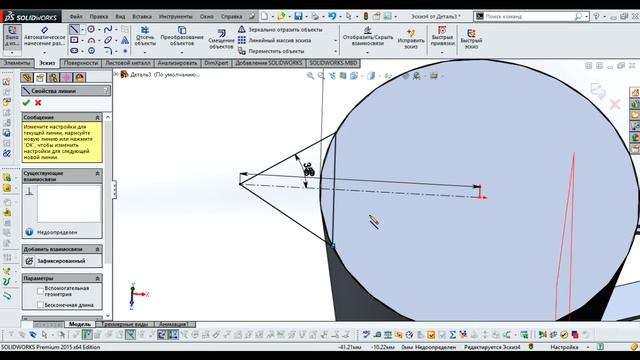The image size is (640, 360).
Task: Open the Преобразование объектов dropdown arrow
Action: coord(182,52)
